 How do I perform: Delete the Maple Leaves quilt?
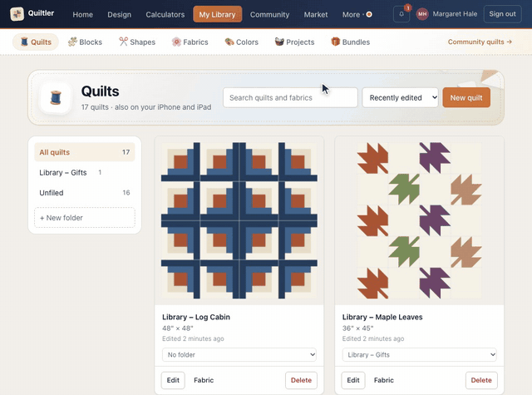481,380
